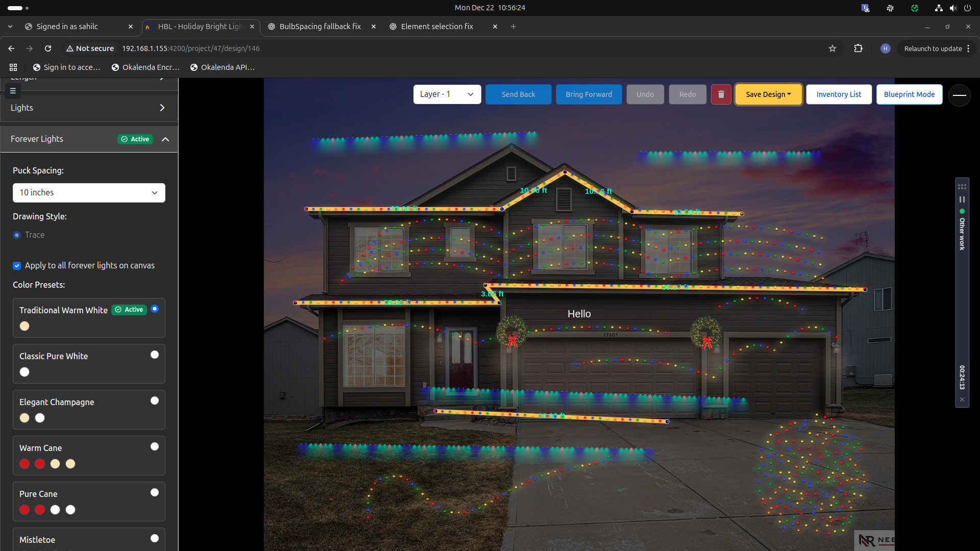The width and height of the screenshot is (980, 551).
Task: Open the Puck Spacing dropdown
Action: point(89,193)
